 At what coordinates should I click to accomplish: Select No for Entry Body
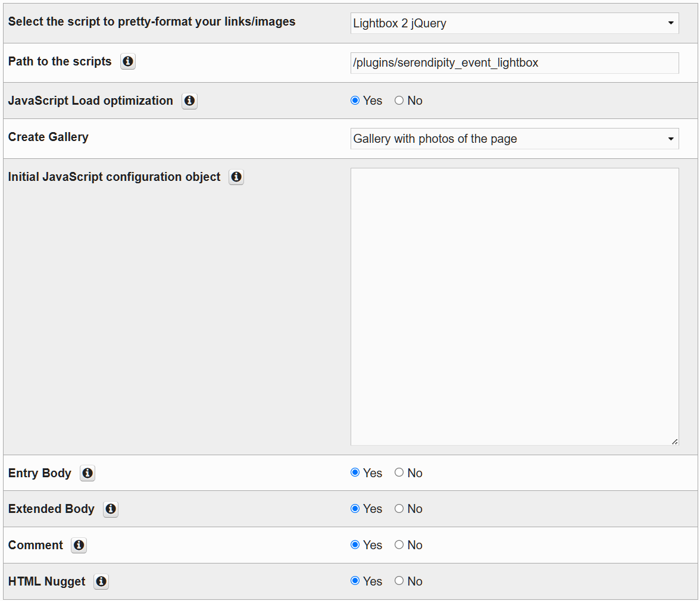pos(399,473)
